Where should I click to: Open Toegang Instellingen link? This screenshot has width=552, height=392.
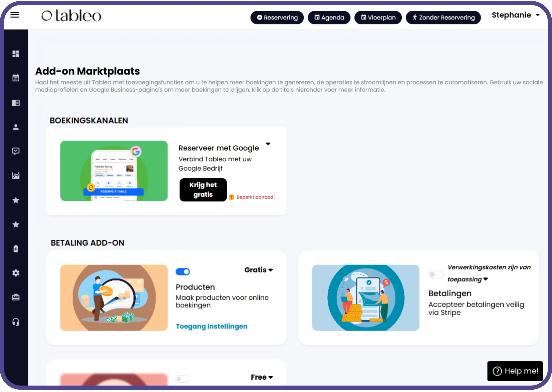point(212,326)
